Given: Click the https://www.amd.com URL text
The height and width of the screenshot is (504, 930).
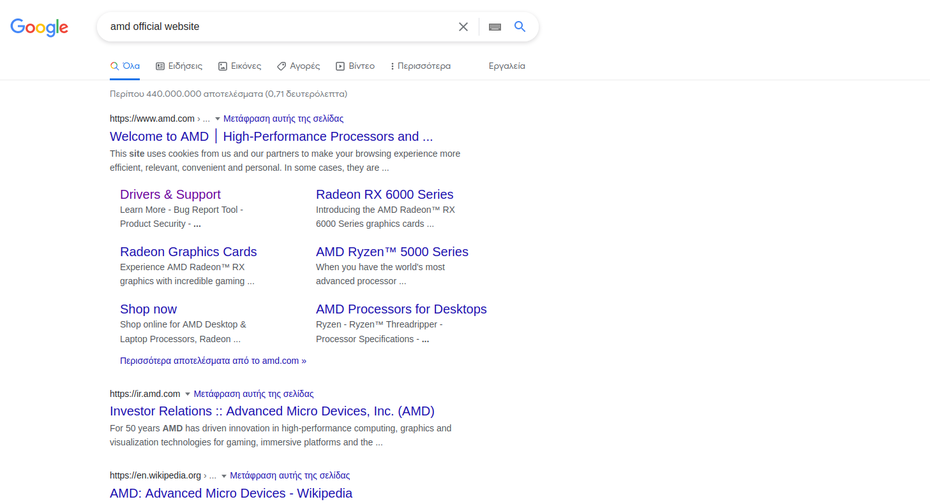Looking at the screenshot, I should click(152, 119).
